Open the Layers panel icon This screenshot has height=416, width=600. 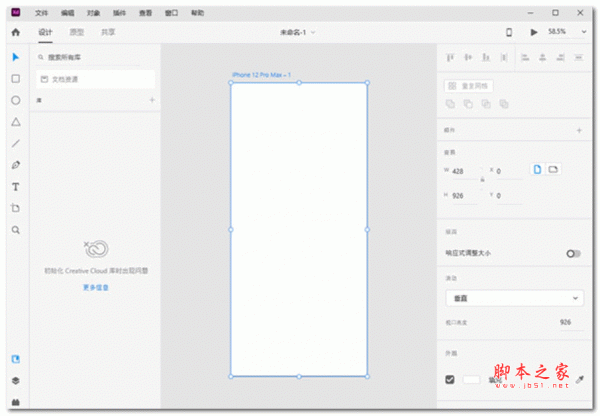tap(16, 380)
